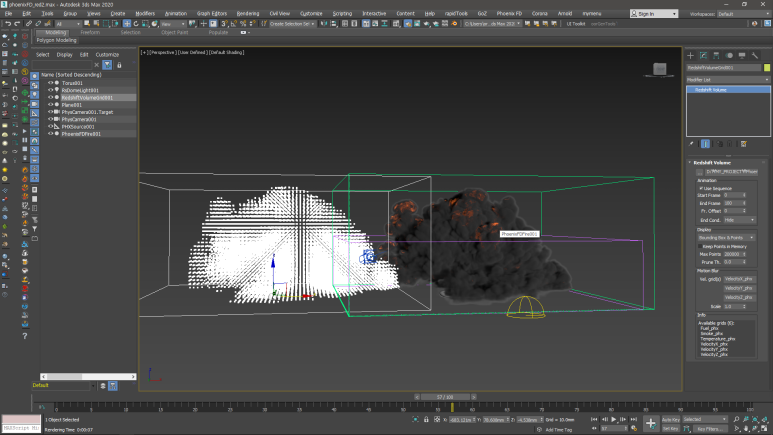
Task: Hide PhoenixFDFire001 using its eye icon
Action: pos(51,133)
